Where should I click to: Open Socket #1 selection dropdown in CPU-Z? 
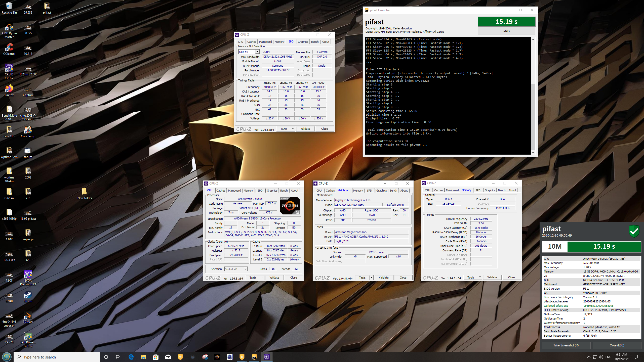pos(245,269)
